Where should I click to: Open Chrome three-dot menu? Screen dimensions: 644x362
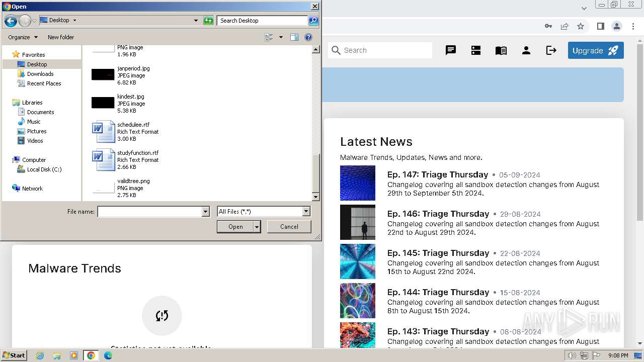(632, 26)
